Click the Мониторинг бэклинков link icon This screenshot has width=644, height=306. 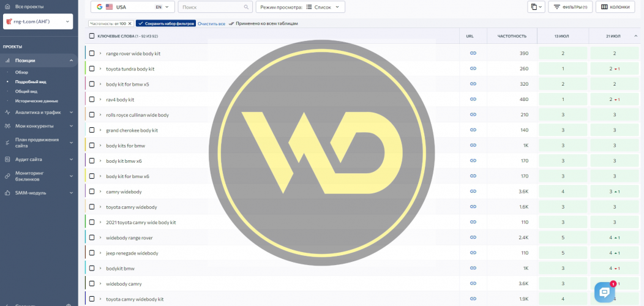pos(7,176)
